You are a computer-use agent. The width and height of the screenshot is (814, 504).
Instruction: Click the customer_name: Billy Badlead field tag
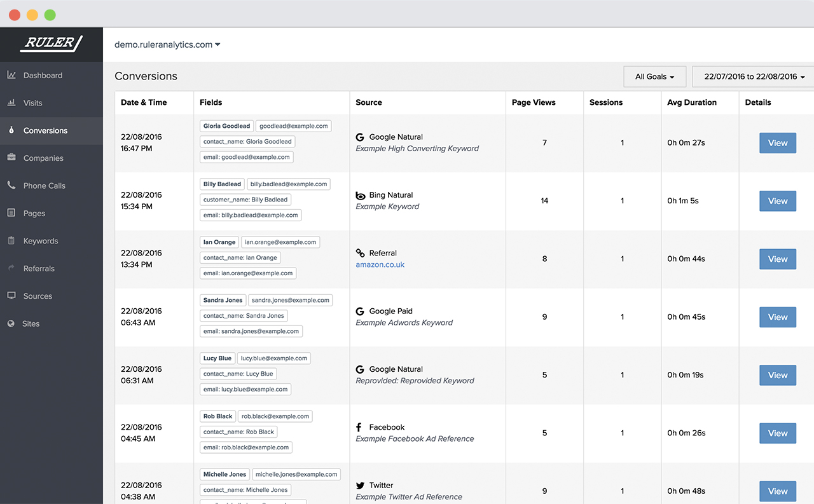[x=245, y=200]
